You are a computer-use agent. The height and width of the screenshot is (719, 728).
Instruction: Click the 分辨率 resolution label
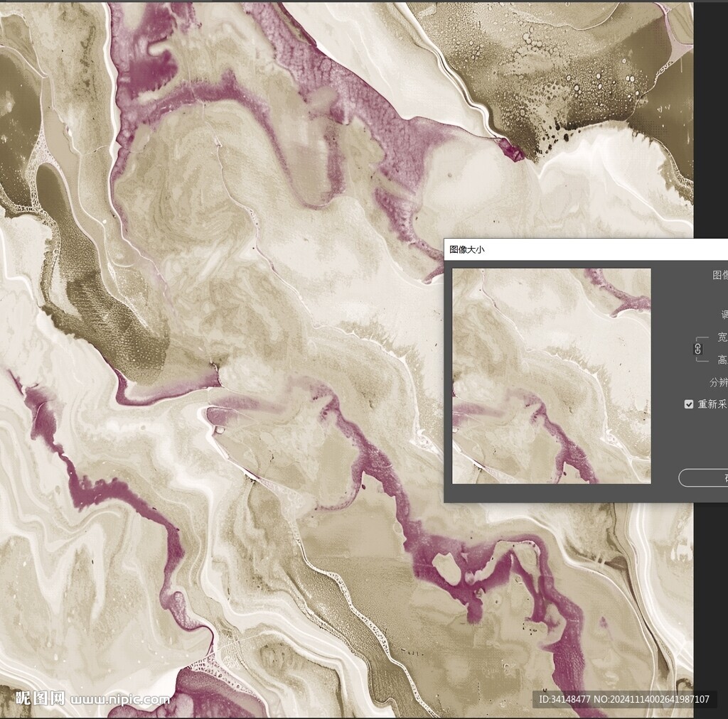click(718, 382)
